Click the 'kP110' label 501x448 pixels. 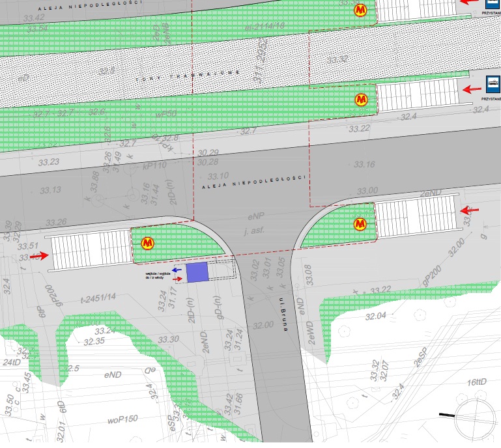pyautogui.click(x=154, y=166)
